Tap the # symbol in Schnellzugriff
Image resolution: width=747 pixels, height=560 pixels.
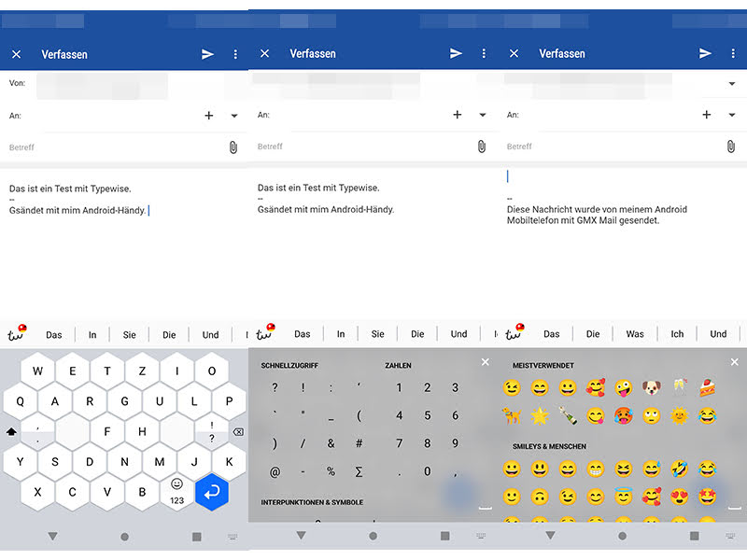(359, 444)
